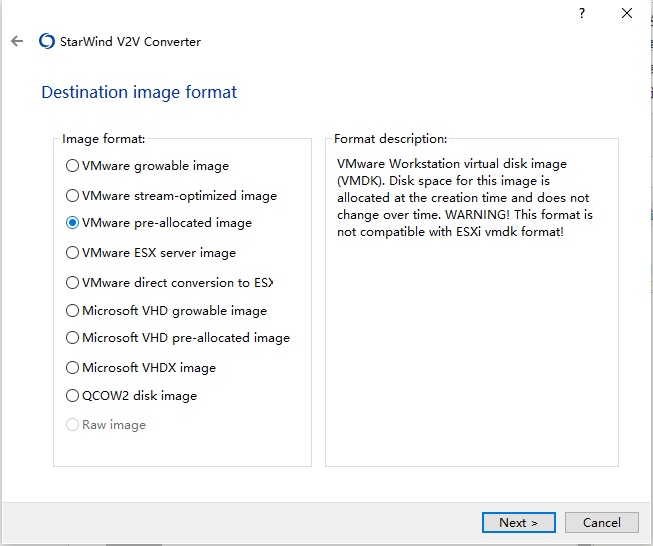Select VMware pre-allocated image radio button
The image size is (653, 546).
(x=72, y=223)
